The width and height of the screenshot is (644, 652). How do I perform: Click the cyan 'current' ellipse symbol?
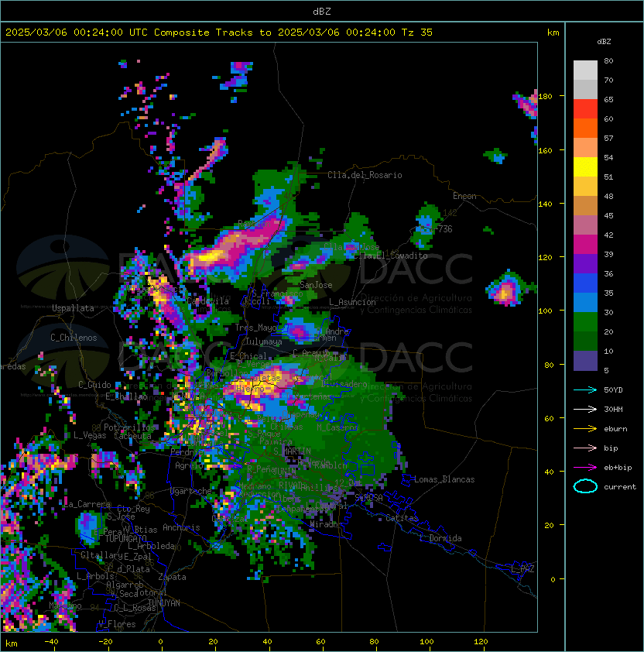(585, 486)
